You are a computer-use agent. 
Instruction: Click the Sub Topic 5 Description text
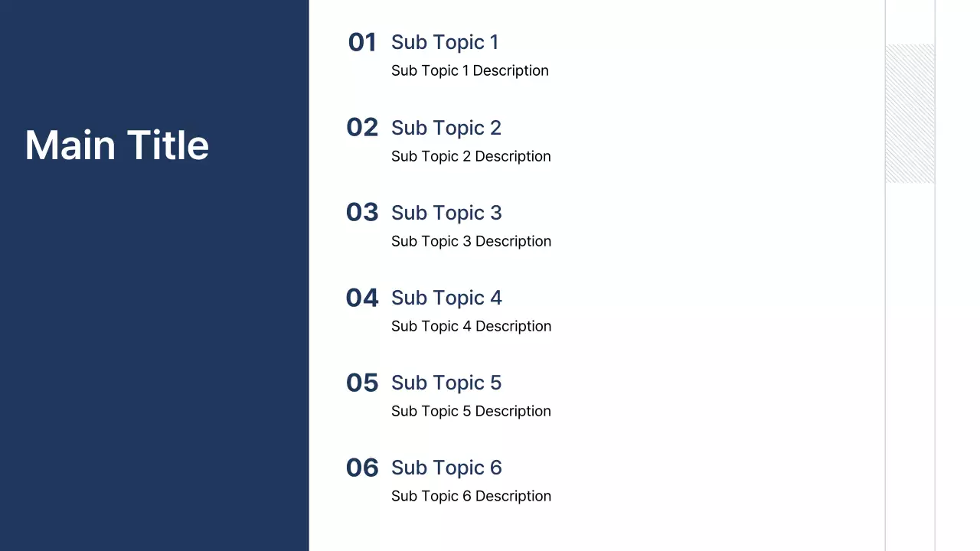471,411
